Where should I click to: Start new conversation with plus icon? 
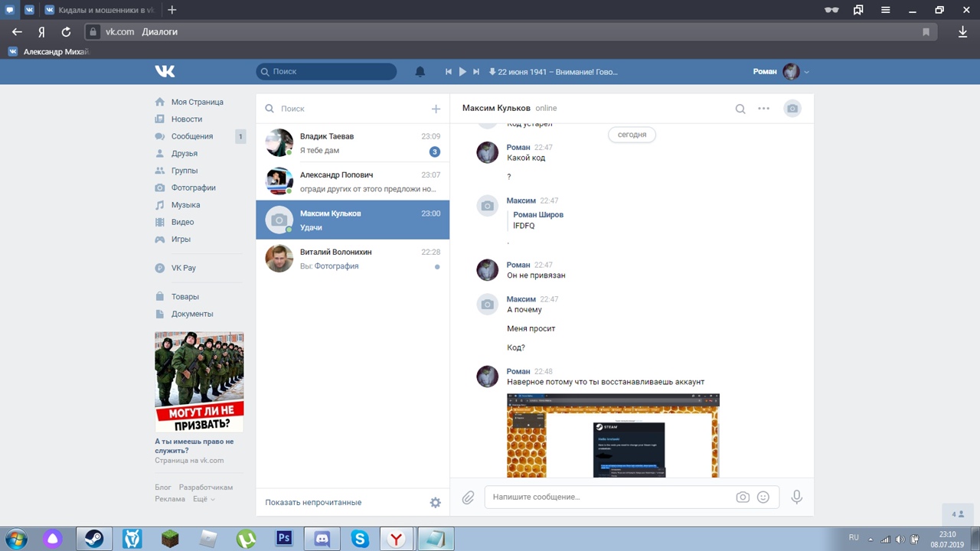[436, 109]
